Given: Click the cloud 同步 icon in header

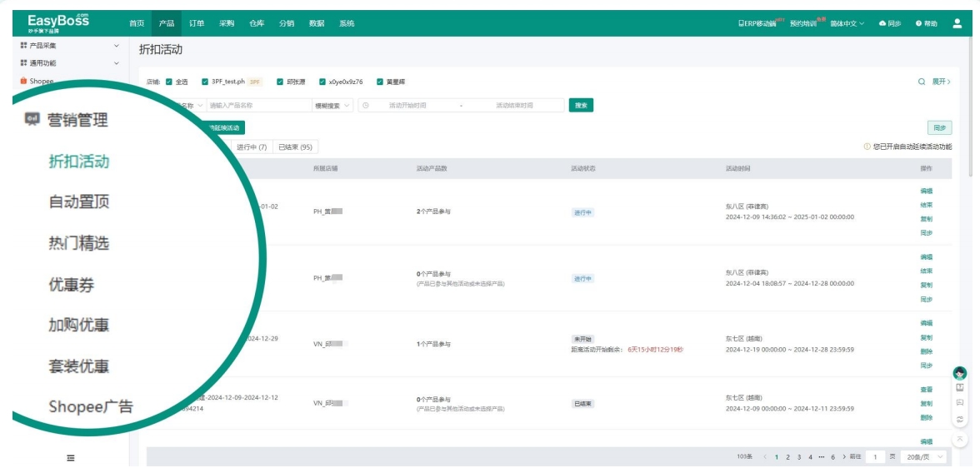Looking at the screenshot, I should coord(882,24).
